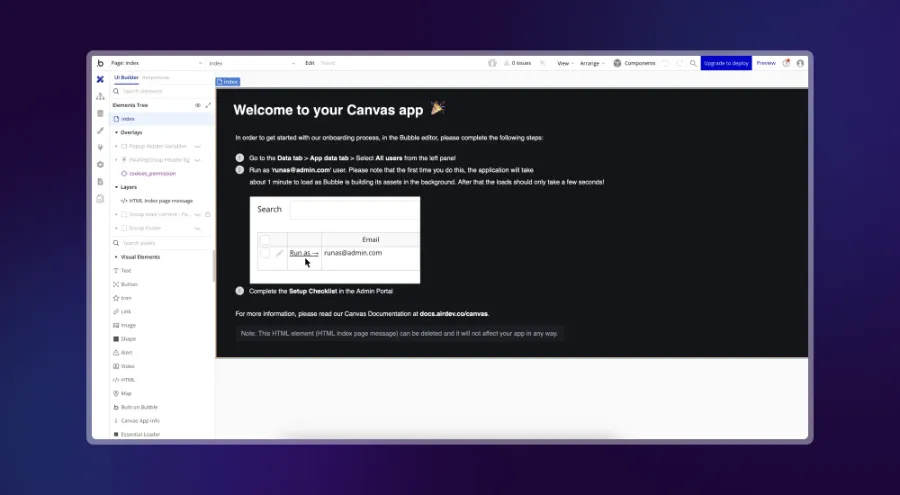Open the Styles tab brush icon
The image size is (900, 495).
[100, 130]
